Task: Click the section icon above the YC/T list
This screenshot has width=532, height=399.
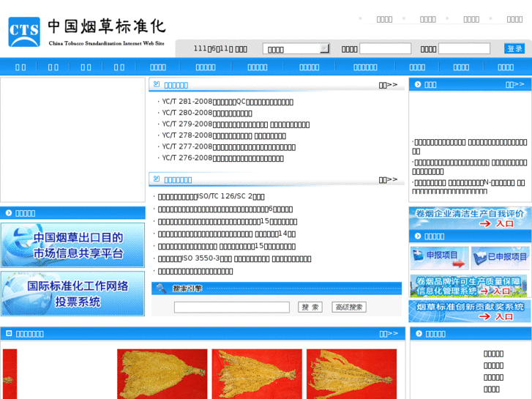Action: point(157,84)
